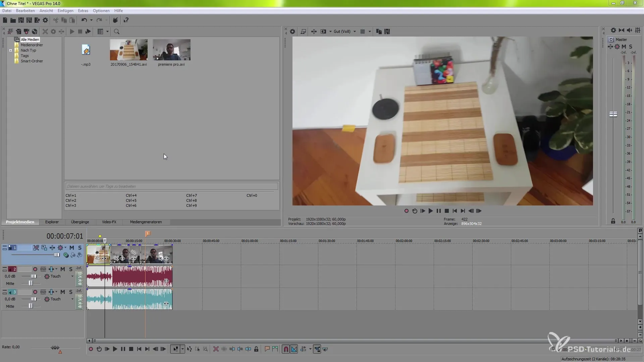Save preview snapshot to file icon

click(387, 32)
